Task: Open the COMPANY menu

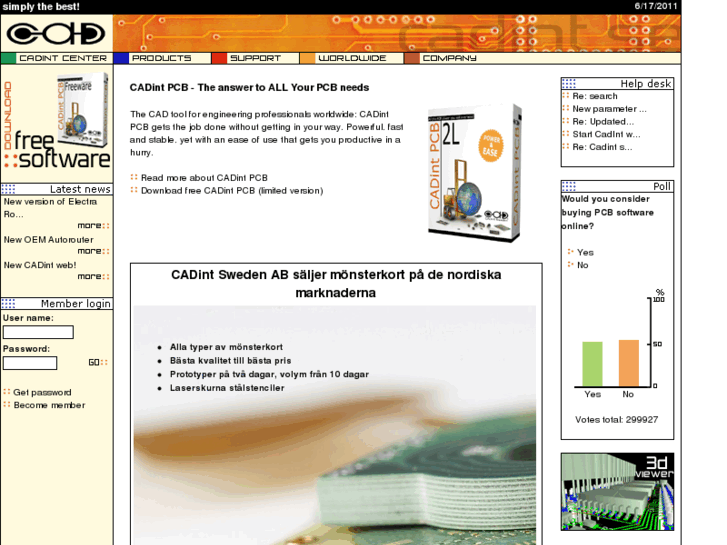Action: pos(449,58)
